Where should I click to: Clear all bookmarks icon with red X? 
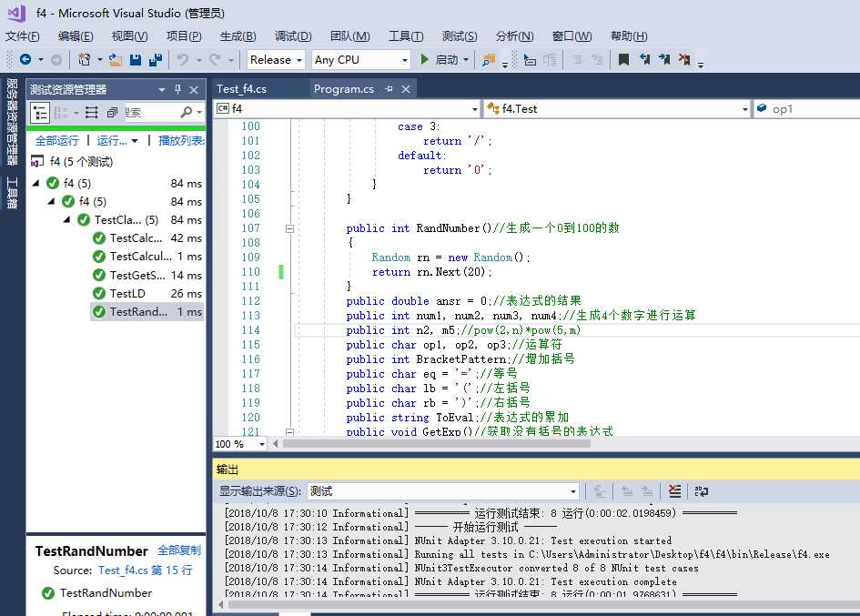point(684,59)
